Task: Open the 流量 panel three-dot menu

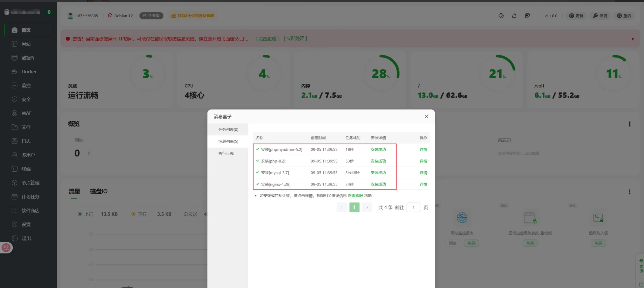Action: click(x=630, y=192)
